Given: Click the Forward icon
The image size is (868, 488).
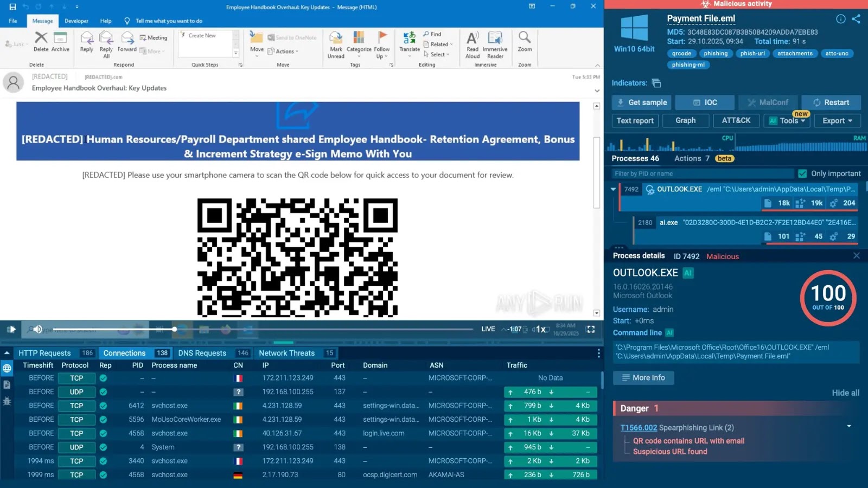Looking at the screenshot, I should (126, 41).
